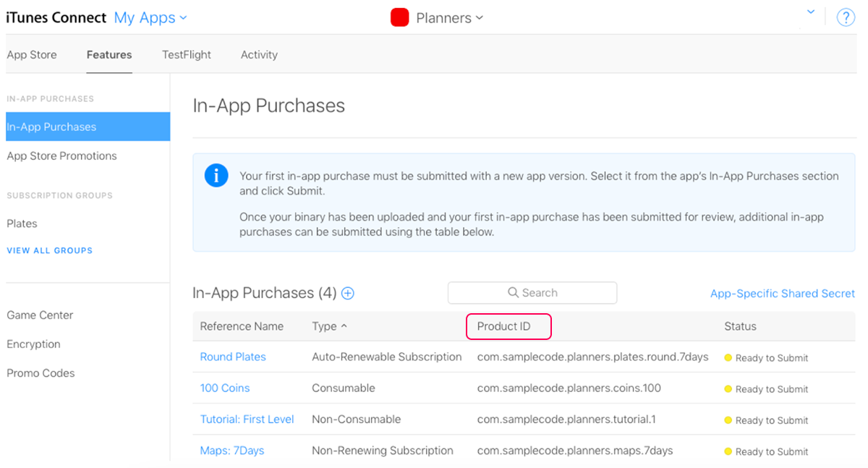Click the View All Groups link
868x468 pixels.
point(50,251)
